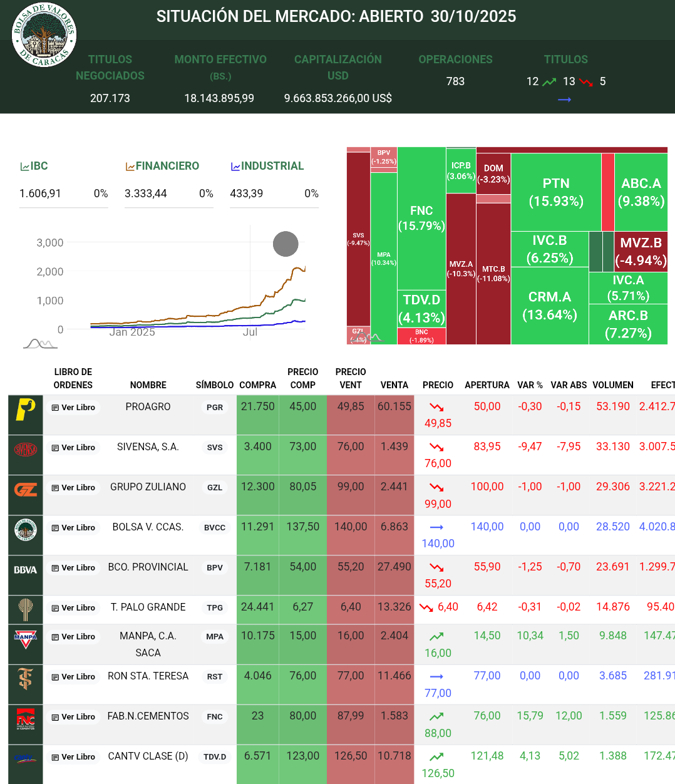Image resolution: width=675 pixels, height=784 pixels.
Task: Open Ver Libro for BOLSA V. CCAS.
Action: point(73,528)
